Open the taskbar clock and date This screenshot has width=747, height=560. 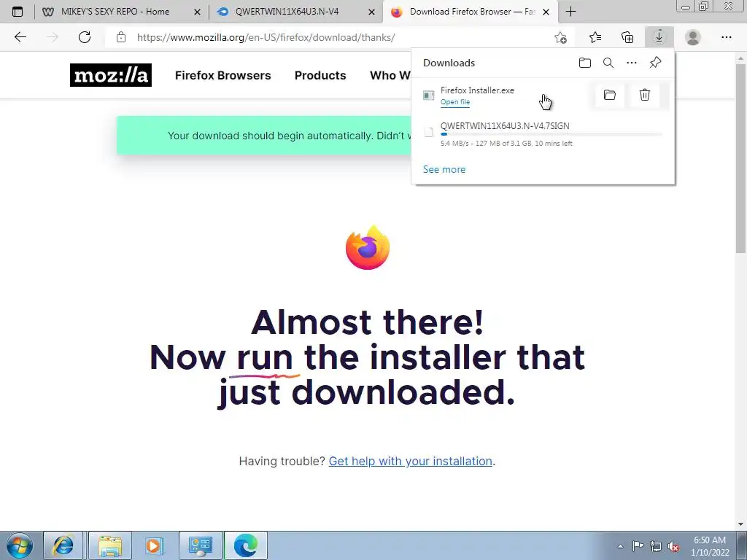[710, 546]
